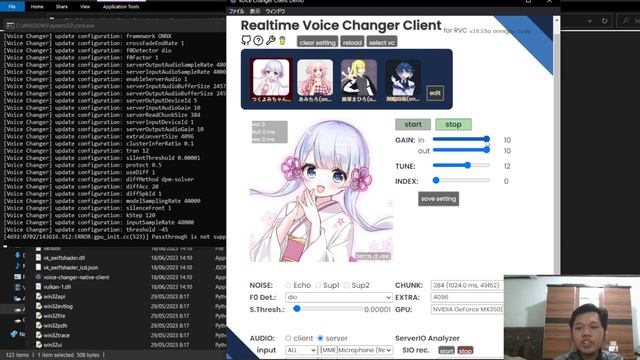
Task: Adjust the GAIN out slider
Action: pos(461,150)
